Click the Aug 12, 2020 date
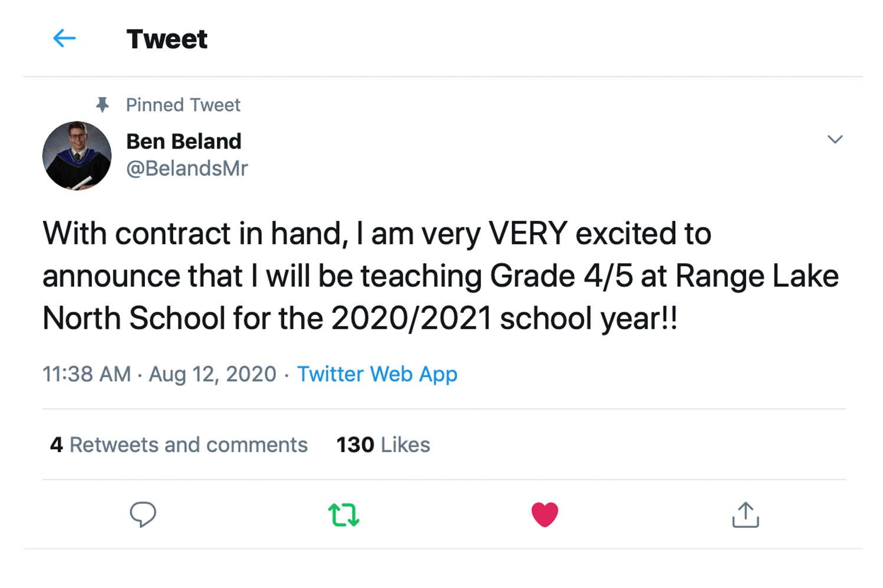The height and width of the screenshot is (588, 883). click(212, 374)
